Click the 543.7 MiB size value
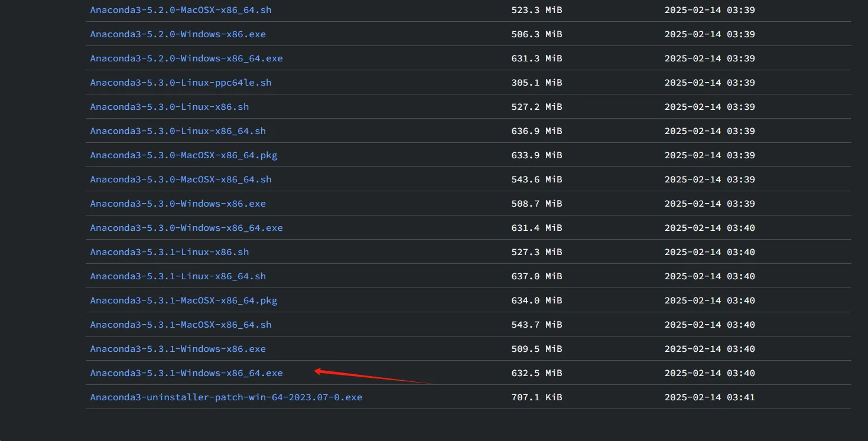The width and height of the screenshot is (868, 441). click(537, 325)
